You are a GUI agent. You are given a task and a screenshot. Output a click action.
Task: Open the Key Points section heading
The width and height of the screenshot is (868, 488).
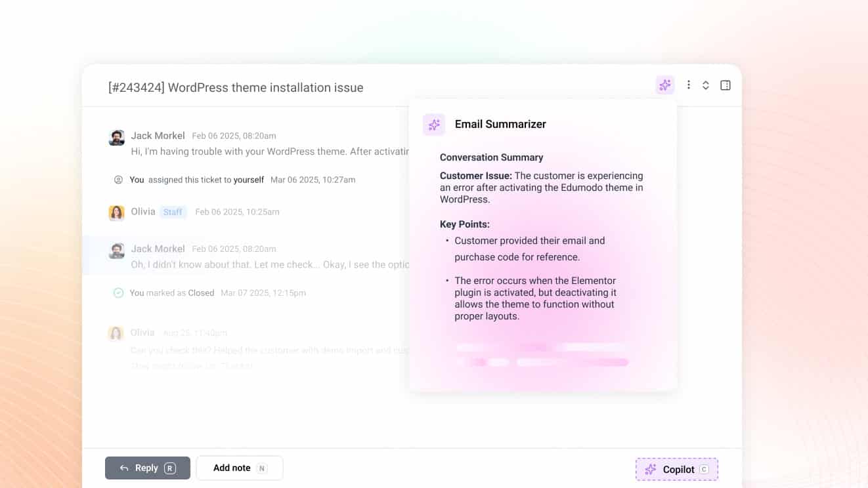465,224
